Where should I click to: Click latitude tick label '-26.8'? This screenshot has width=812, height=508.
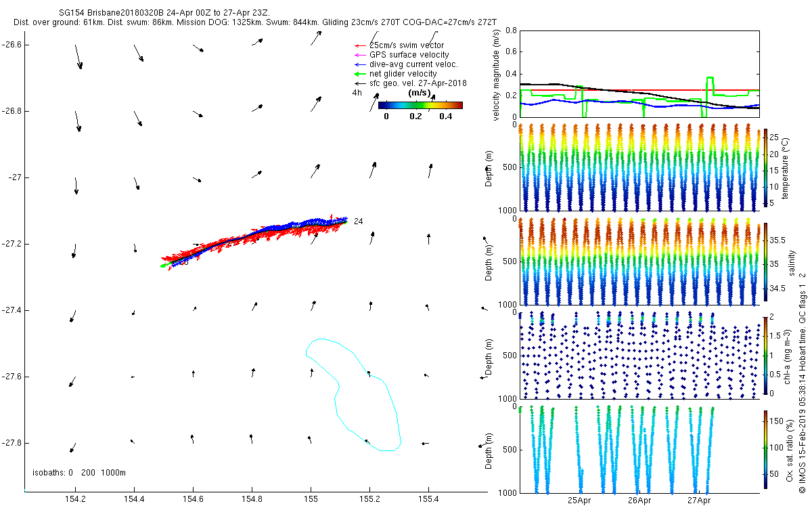point(12,111)
